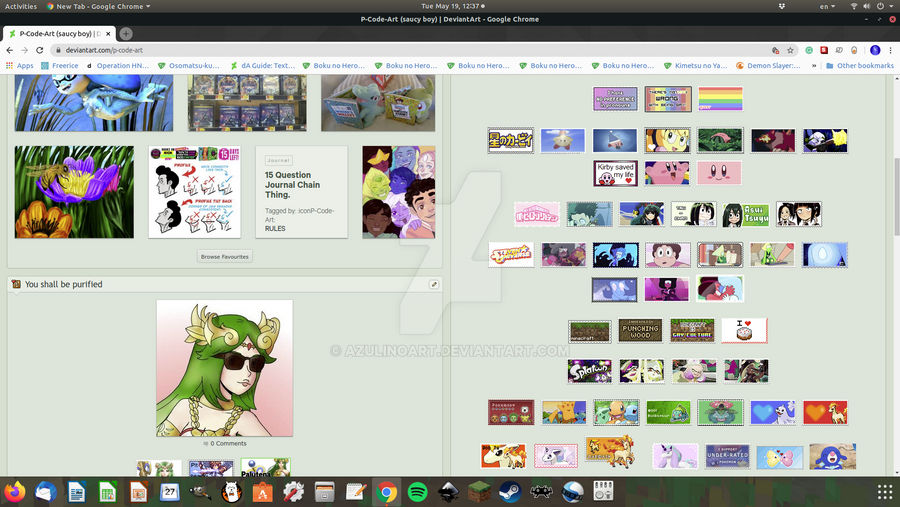Screen dimensions: 900x507
Task: Click the edit icon on 'You shall be purified' widget
Action: 434,284
